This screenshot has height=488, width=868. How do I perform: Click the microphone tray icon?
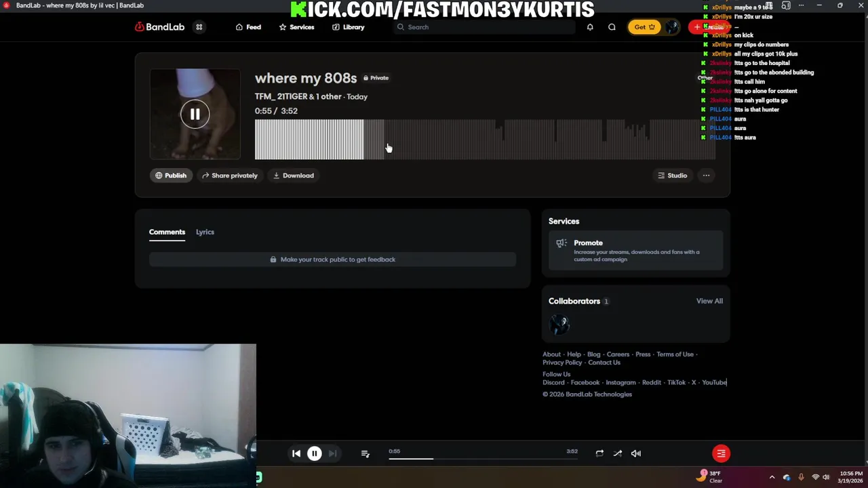click(801, 477)
